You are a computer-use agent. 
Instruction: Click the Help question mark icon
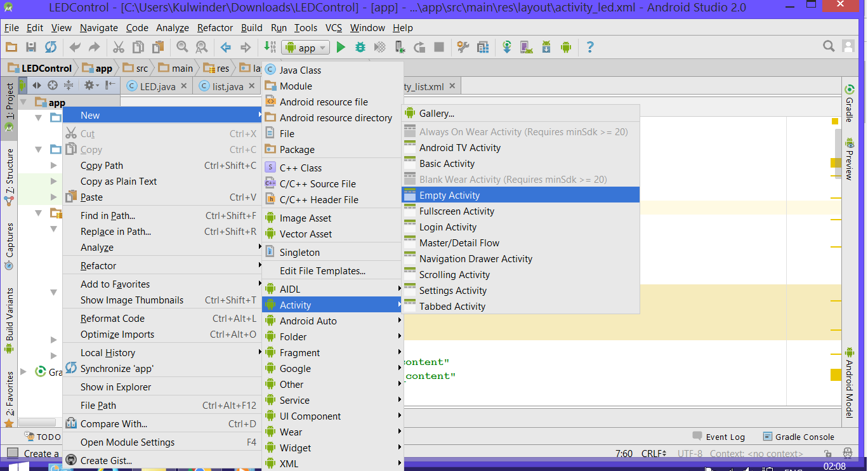point(590,47)
